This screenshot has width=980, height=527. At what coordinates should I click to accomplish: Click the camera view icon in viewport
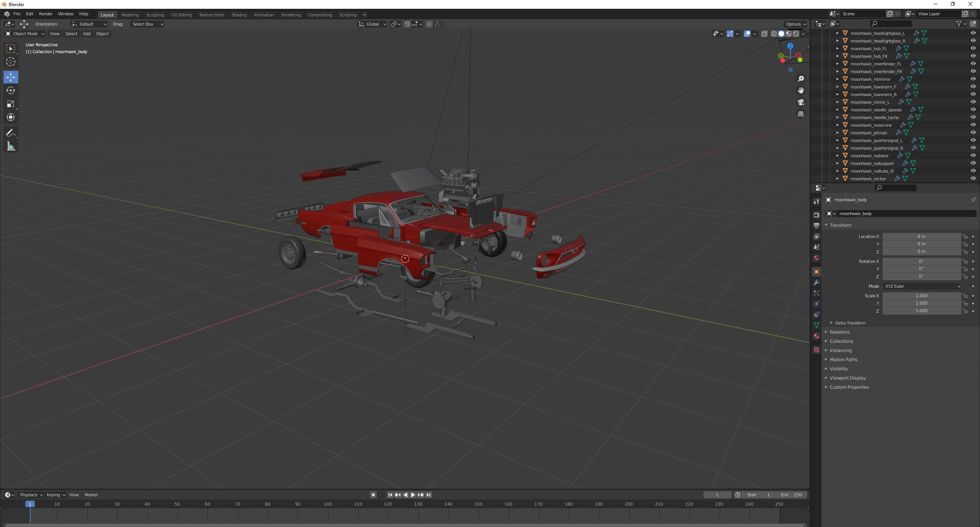coord(800,102)
